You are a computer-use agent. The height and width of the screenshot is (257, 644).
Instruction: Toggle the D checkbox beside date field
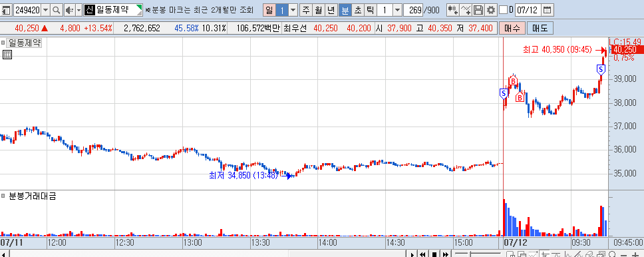click(x=503, y=10)
